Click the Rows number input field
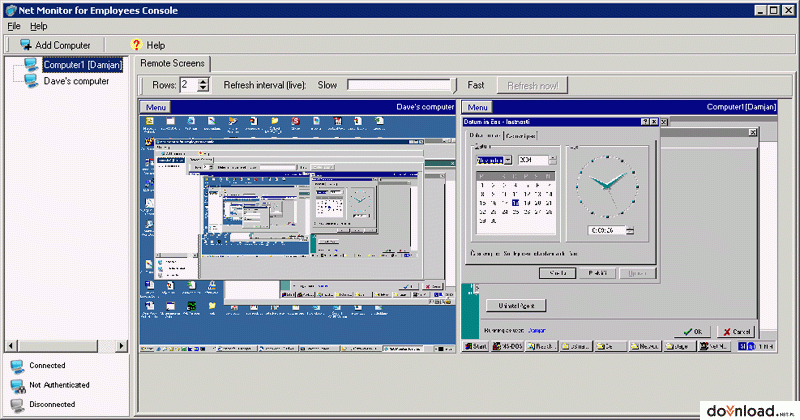This screenshot has width=800, height=420. click(188, 85)
